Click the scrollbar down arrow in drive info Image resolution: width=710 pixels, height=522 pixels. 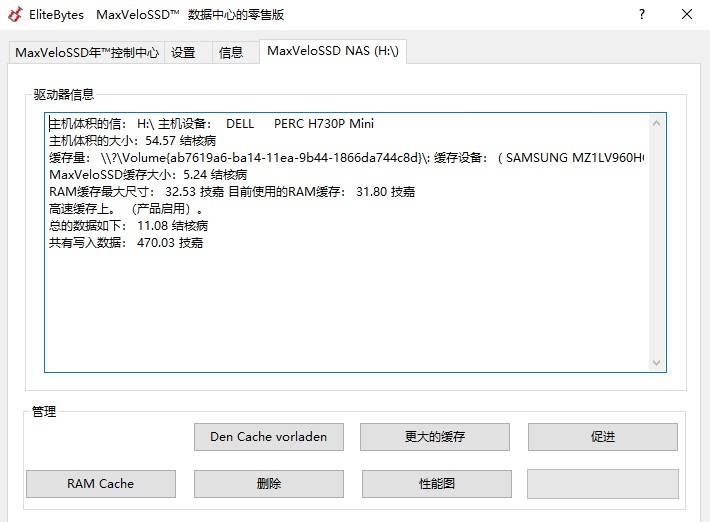[x=657, y=363]
